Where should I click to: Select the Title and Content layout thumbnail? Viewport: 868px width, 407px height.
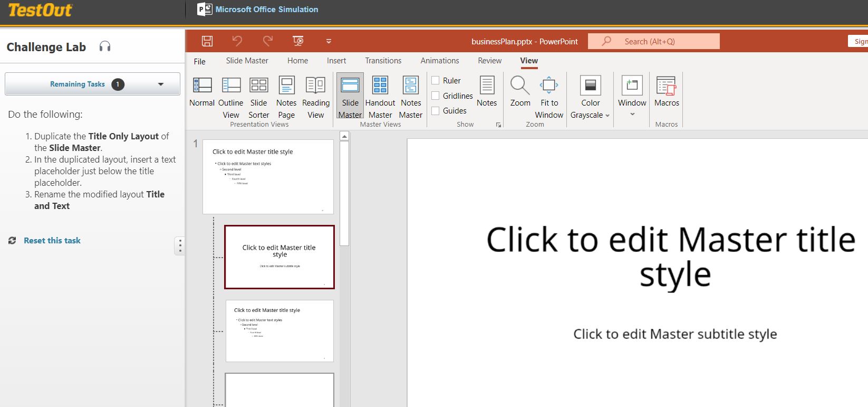pyautogui.click(x=279, y=331)
